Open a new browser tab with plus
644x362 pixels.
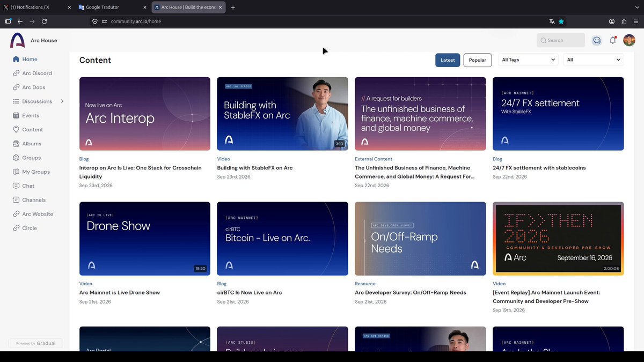point(233,8)
